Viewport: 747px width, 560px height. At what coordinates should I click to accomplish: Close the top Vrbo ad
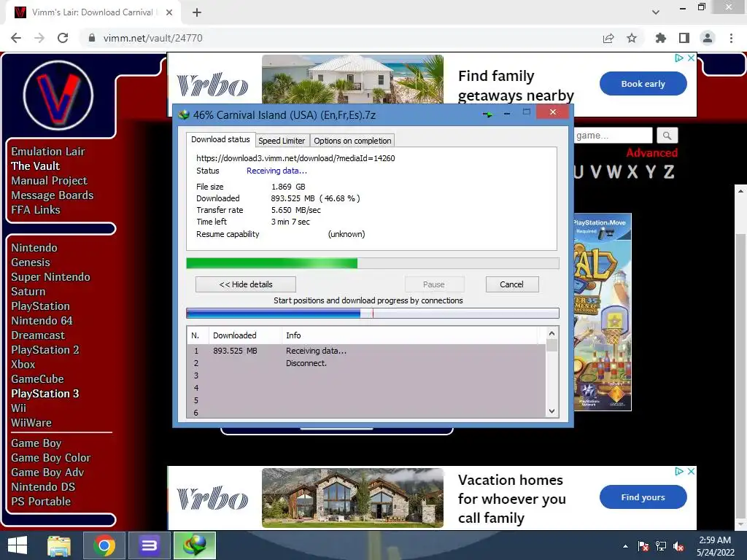tap(692, 58)
